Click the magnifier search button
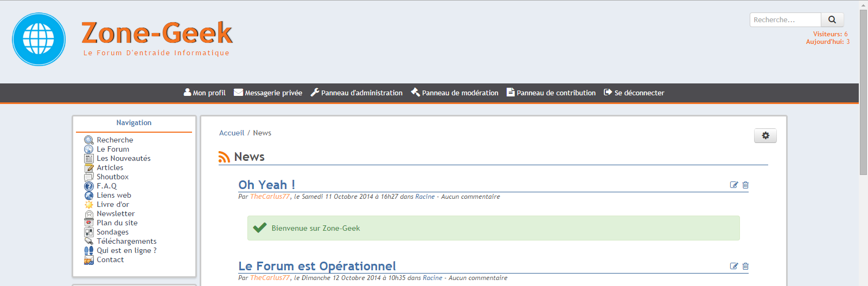This screenshot has width=868, height=286. pyautogui.click(x=832, y=20)
